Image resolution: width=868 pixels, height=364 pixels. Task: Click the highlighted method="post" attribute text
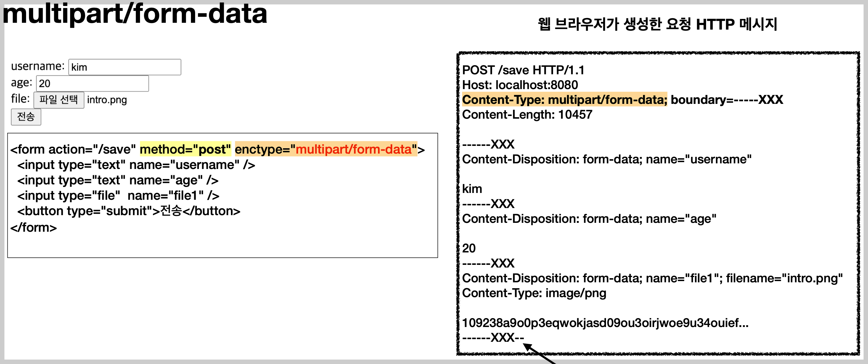tap(185, 149)
